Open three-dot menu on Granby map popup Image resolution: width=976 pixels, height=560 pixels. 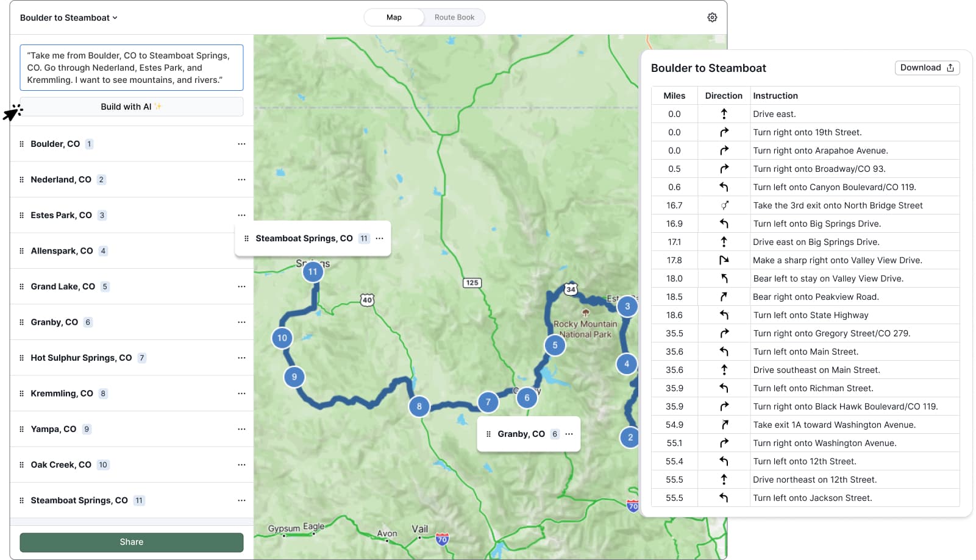click(x=569, y=434)
